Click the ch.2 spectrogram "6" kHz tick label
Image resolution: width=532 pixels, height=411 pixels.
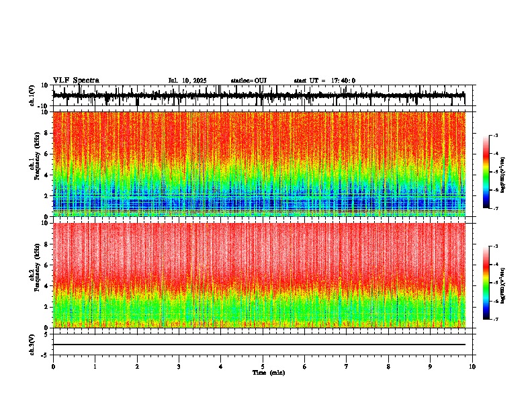point(46,265)
